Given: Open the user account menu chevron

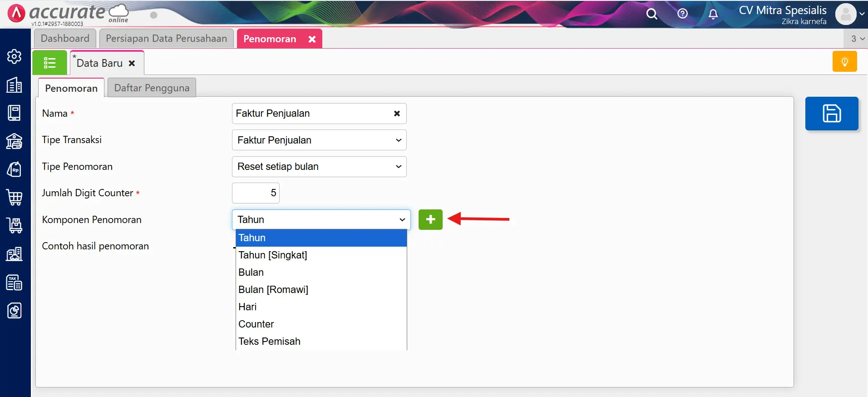Looking at the screenshot, I should pos(862,14).
